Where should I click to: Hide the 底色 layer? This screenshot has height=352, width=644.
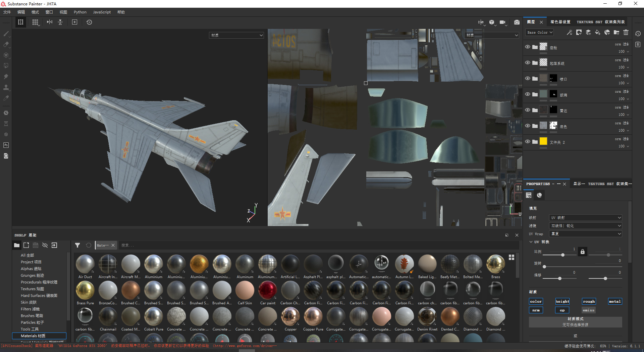(528, 126)
